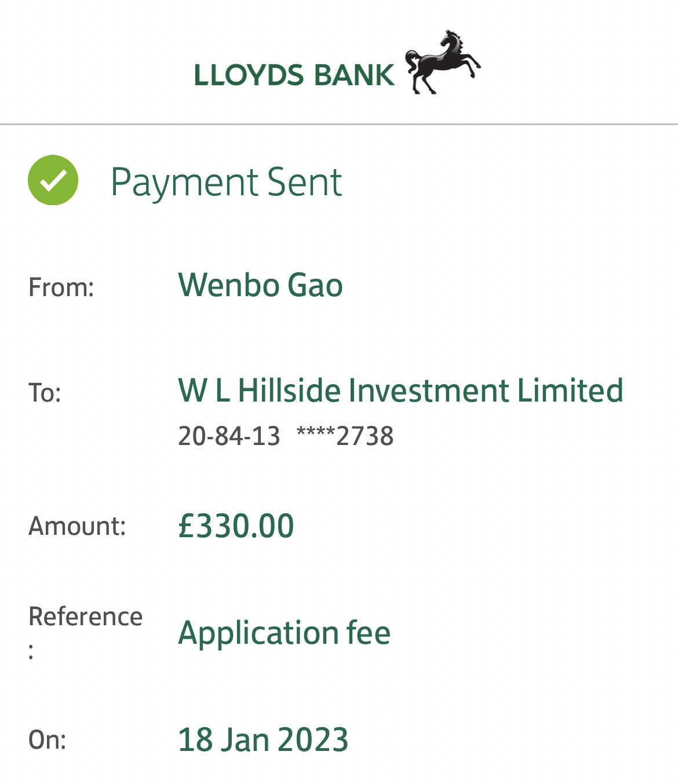678x784 pixels.
Task: Click the colon below the Reference label
Action: (31, 654)
